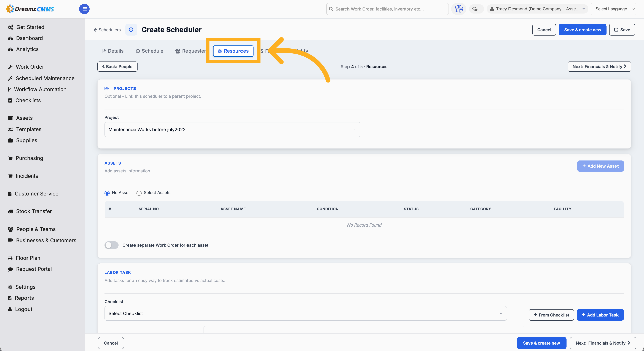
Task: Choose the Select Assets radio option
Action: coord(139,193)
